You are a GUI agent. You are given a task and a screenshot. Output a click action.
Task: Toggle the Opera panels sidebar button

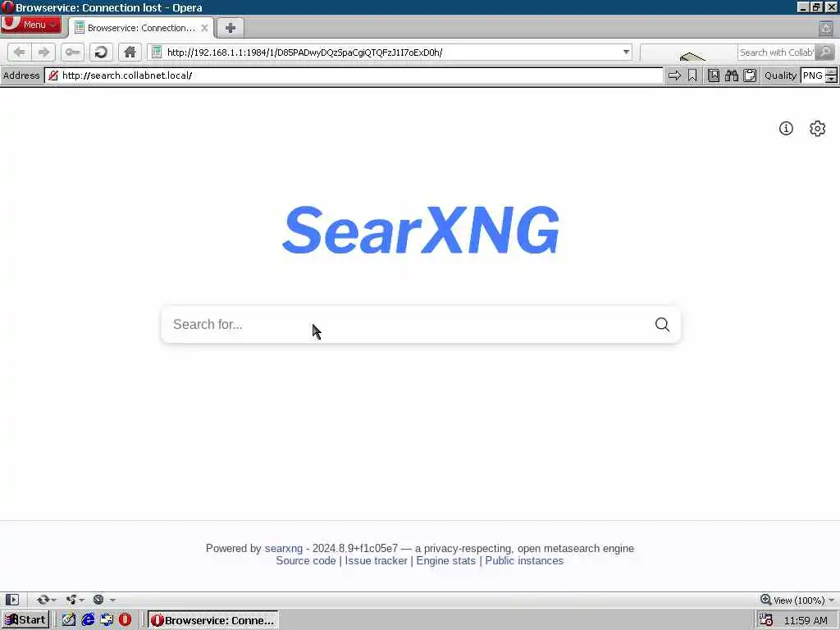pos(12,600)
